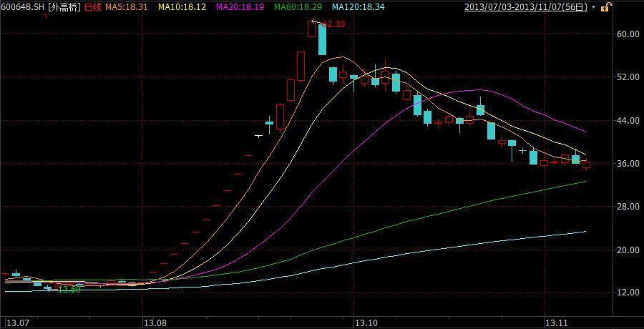Click the 13.10 date axis label
The height and width of the screenshot is (329, 644).
pos(367,321)
